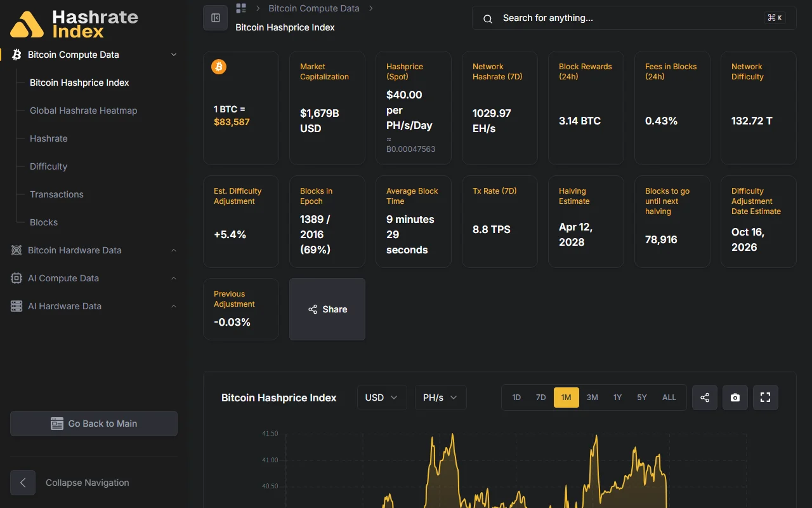This screenshot has width=812, height=508.
Task: Click the Hashrate Index logo
Action: pyautogui.click(x=74, y=24)
